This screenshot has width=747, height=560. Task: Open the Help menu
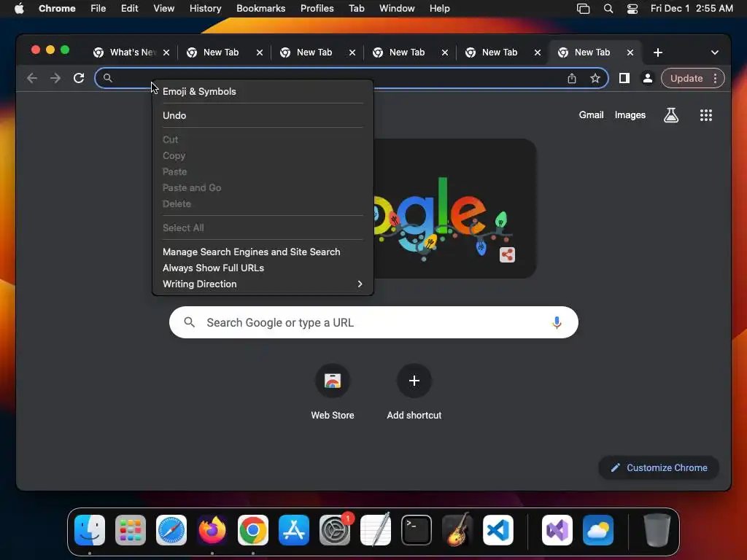coord(439,9)
